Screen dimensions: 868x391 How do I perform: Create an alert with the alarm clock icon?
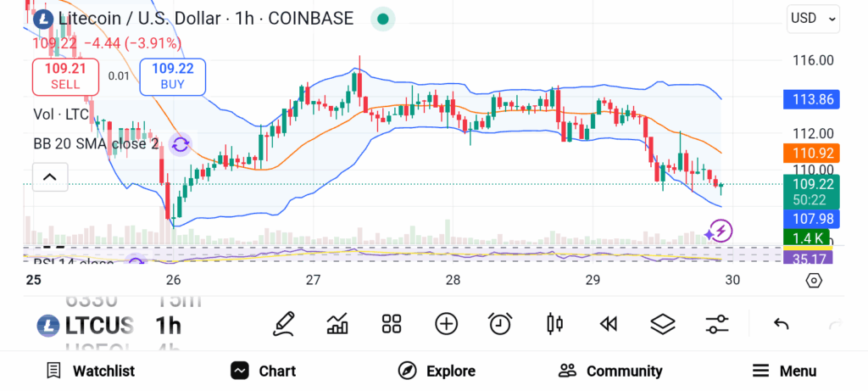coord(500,323)
